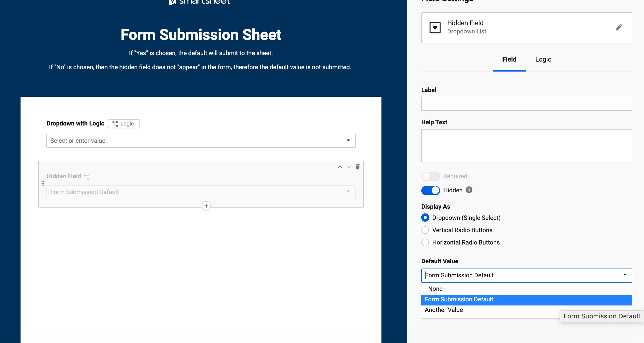Open the Logic button on Dropdown with Logic
Viewport: 644px width, 343px height.
(124, 124)
